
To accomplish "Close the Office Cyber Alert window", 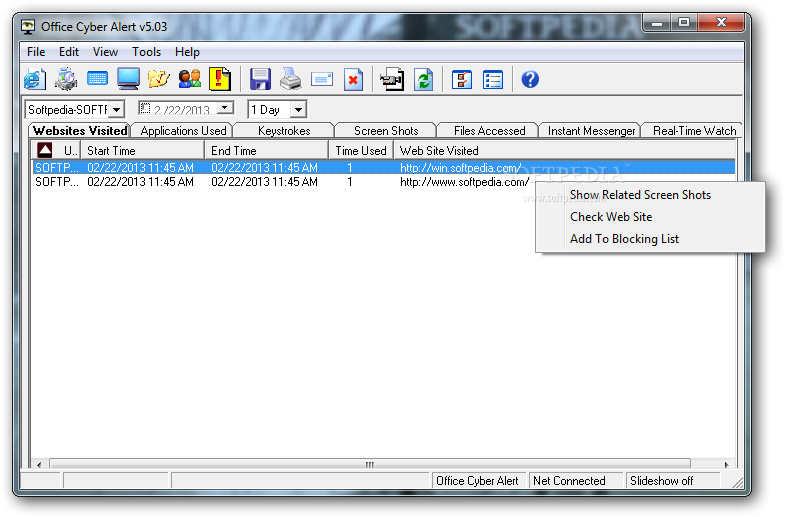I will (721, 23).
